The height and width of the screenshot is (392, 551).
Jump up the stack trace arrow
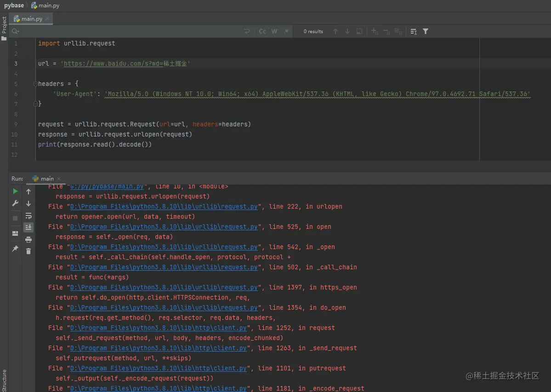click(x=28, y=192)
